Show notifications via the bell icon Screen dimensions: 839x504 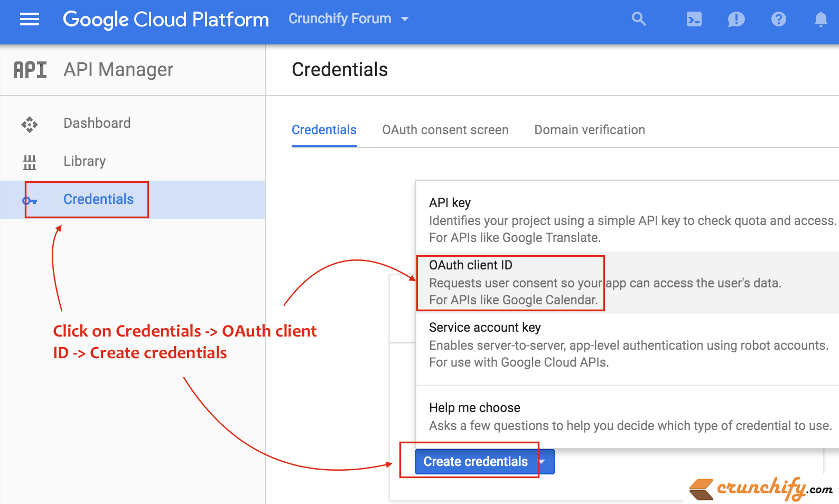(821, 20)
